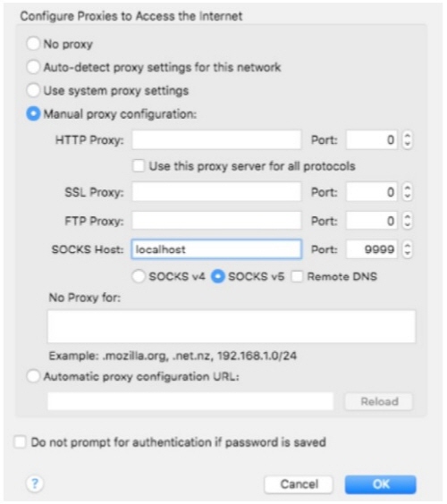Tick the Remote DNS checkbox
Screen dimensions: 447x504
coord(297,276)
